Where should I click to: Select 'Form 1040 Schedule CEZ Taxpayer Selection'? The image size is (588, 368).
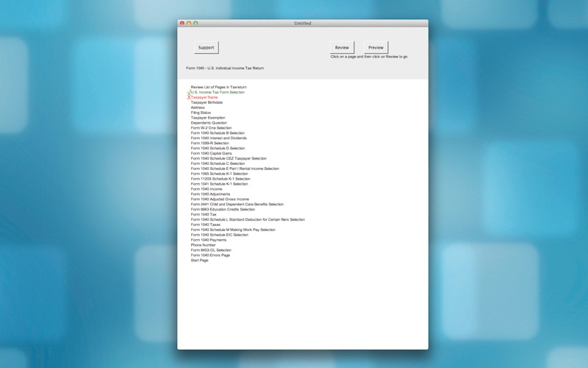(x=229, y=158)
